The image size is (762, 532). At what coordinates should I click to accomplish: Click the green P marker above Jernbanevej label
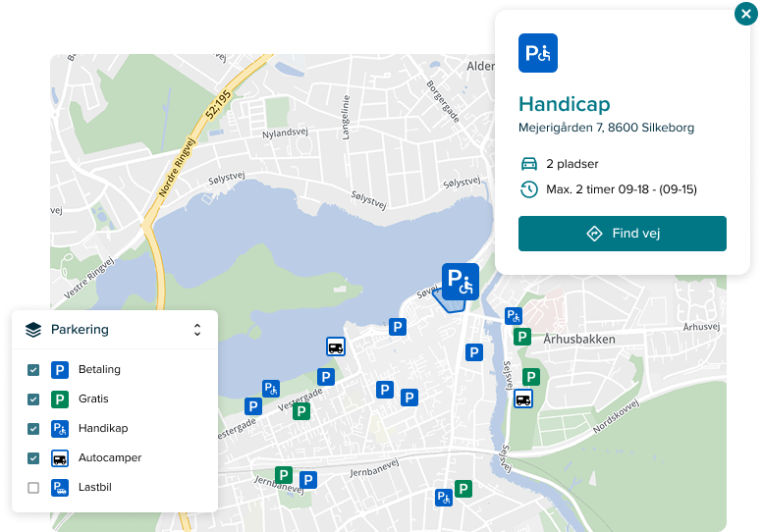284,475
